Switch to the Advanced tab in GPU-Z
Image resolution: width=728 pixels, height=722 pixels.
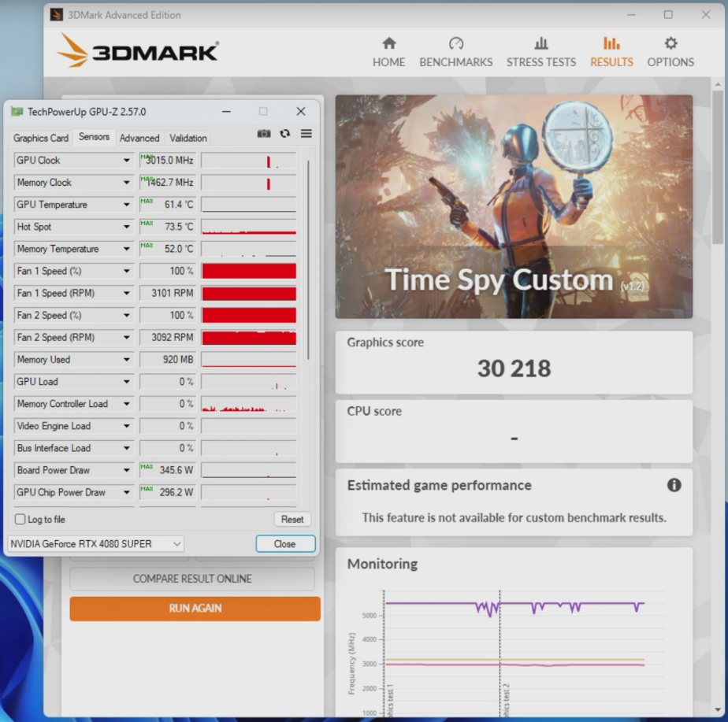139,138
